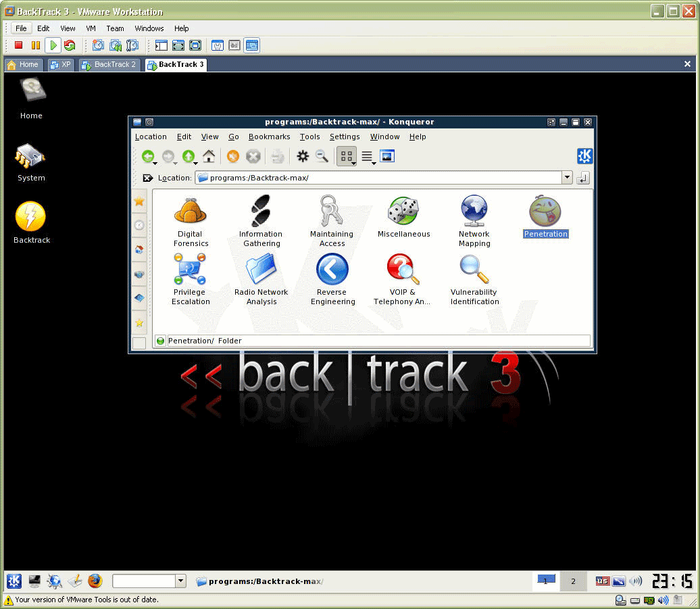Enable the image preview mode
Screen dimensions: 700x609
(x=387, y=156)
